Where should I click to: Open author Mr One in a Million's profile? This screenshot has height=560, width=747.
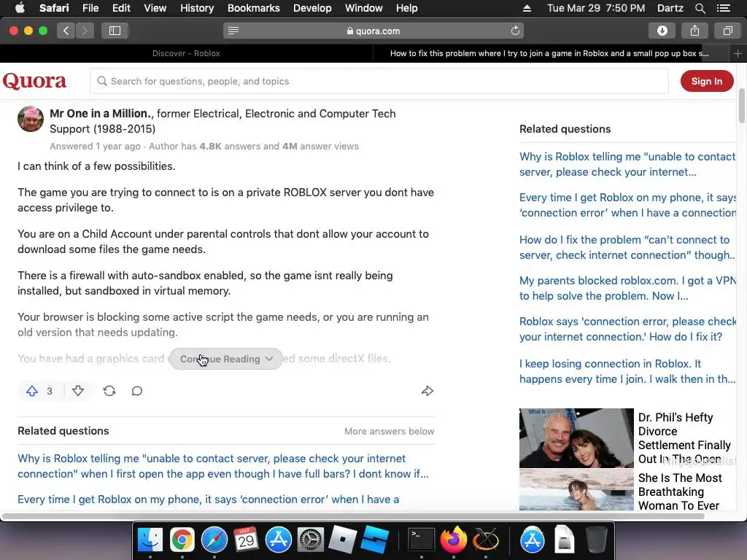(101, 113)
